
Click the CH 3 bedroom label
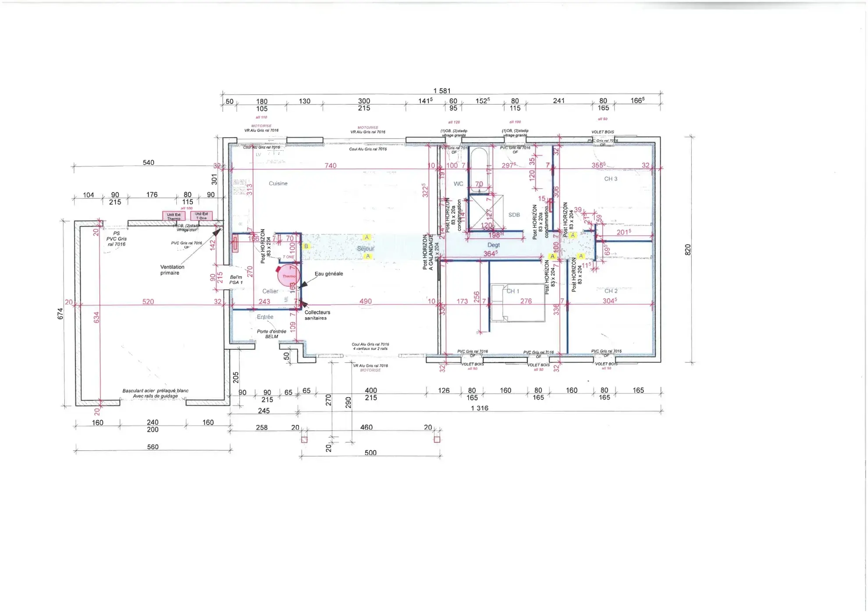click(x=610, y=179)
